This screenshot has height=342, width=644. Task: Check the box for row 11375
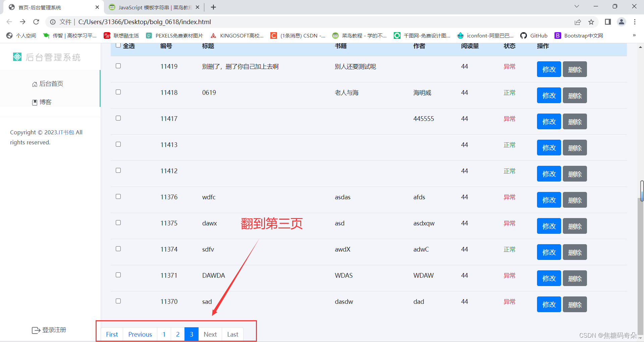coord(118,223)
